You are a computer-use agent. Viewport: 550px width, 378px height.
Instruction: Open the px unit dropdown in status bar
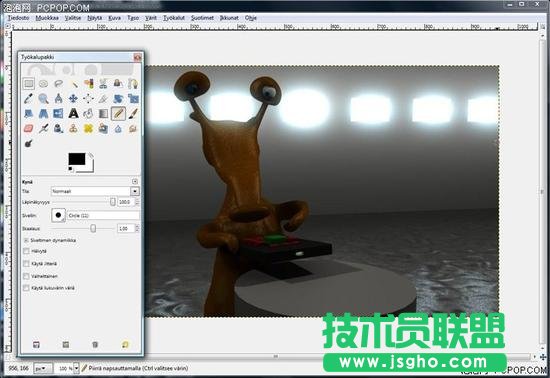click(43, 368)
